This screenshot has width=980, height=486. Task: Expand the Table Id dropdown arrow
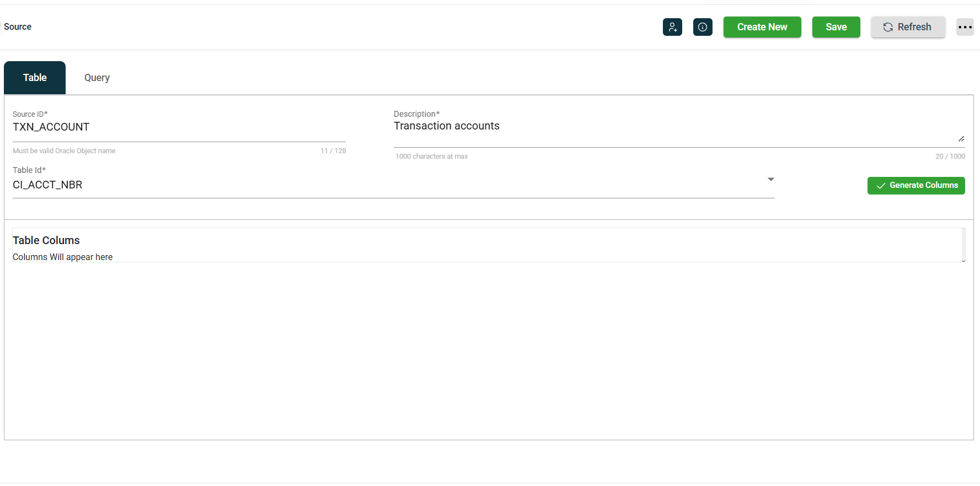[770, 180]
